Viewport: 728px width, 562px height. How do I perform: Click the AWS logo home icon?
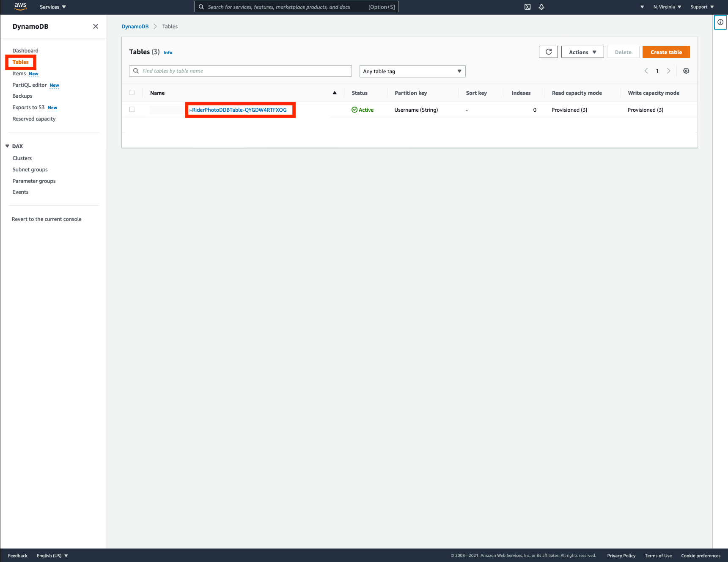tap(20, 6)
